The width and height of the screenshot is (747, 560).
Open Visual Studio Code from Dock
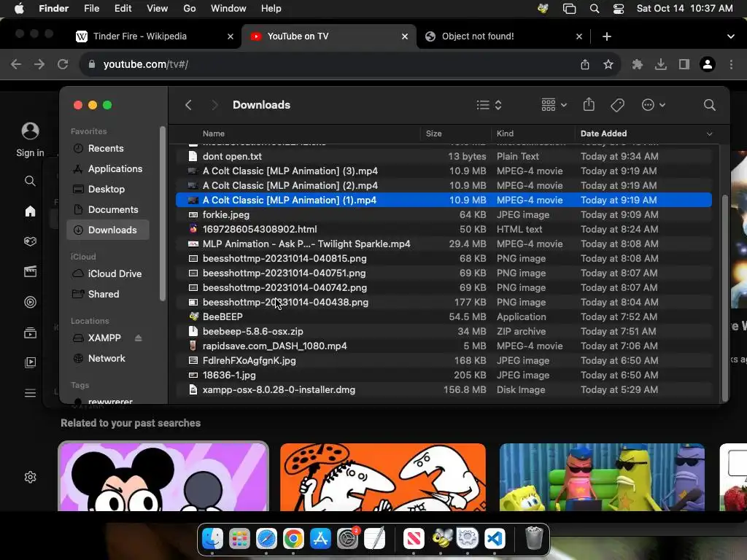(x=495, y=539)
